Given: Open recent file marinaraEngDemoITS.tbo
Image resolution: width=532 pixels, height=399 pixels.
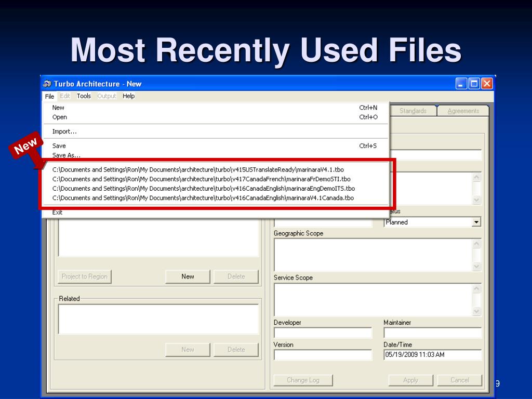Looking at the screenshot, I should coord(215,189).
